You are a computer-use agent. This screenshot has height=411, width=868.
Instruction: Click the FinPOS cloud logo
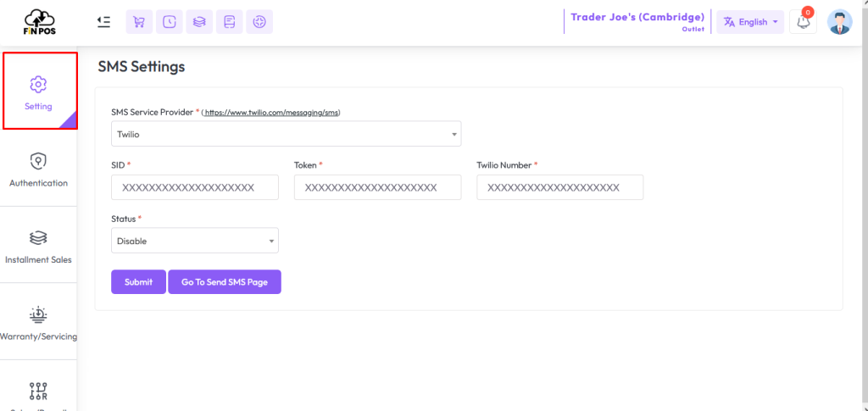(x=40, y=22)
